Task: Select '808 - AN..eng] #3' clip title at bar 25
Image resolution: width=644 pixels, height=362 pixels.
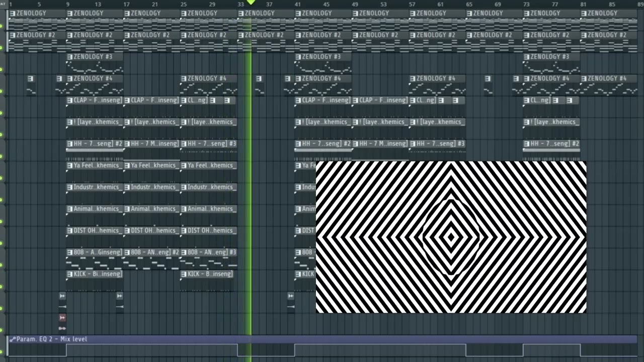Action: (212, 252)
